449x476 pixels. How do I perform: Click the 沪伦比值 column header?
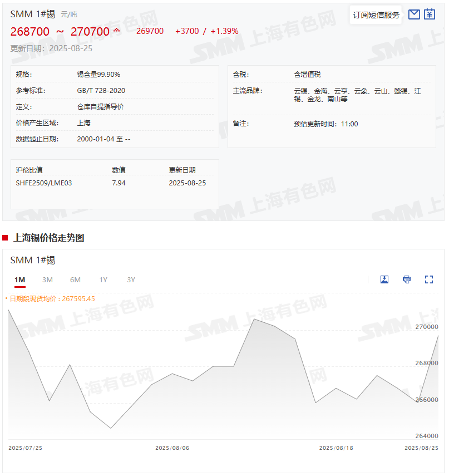29,170
